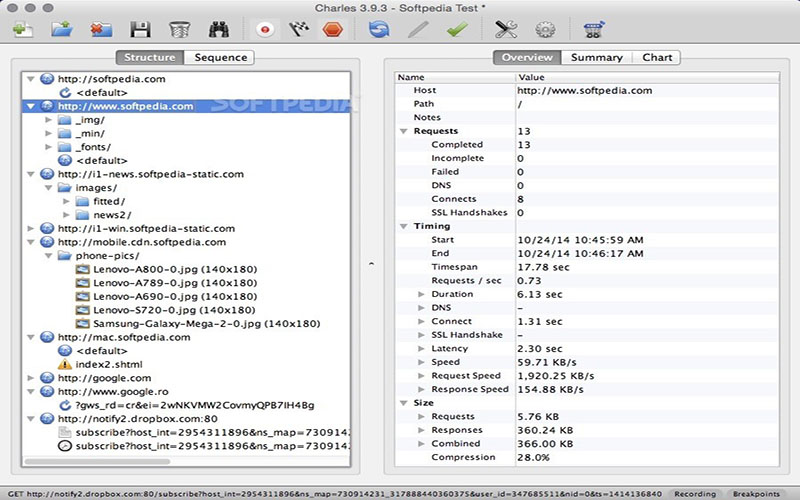
Task: Collapse the mobile.cdn.softpedia.com host
Action: tap(31, 242)
